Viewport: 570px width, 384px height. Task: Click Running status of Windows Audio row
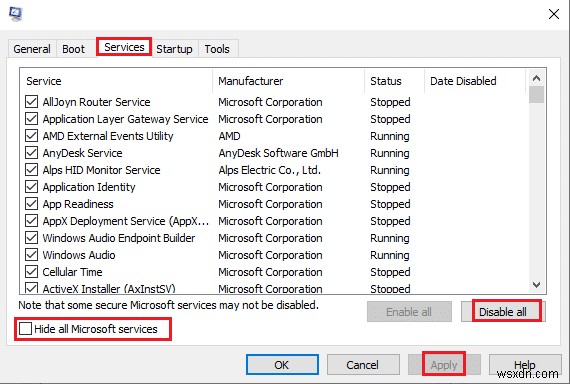[x=390, y=255]
